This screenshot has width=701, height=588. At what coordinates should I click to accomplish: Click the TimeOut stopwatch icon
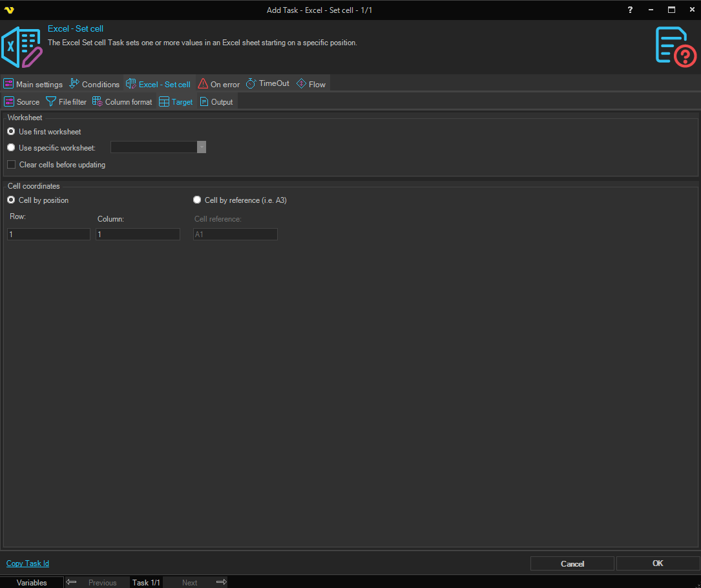point(251,83)
